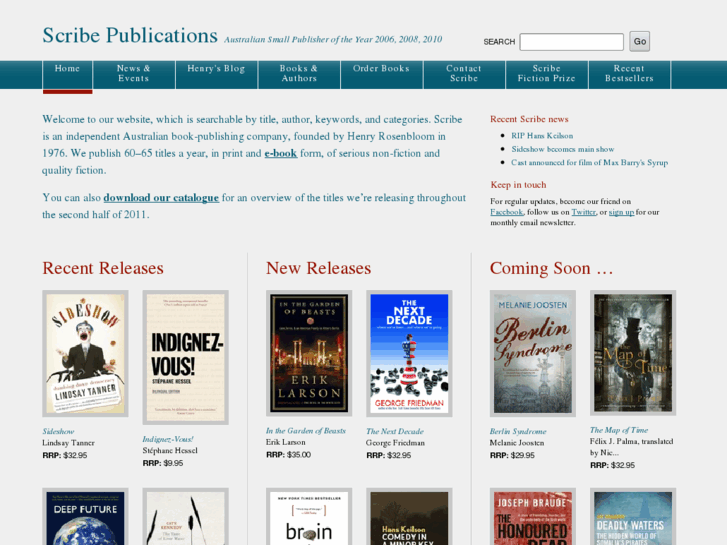The image size is (727, 545).
Task: Open the Deadly Waters book cover
Action: coord(633,517)
